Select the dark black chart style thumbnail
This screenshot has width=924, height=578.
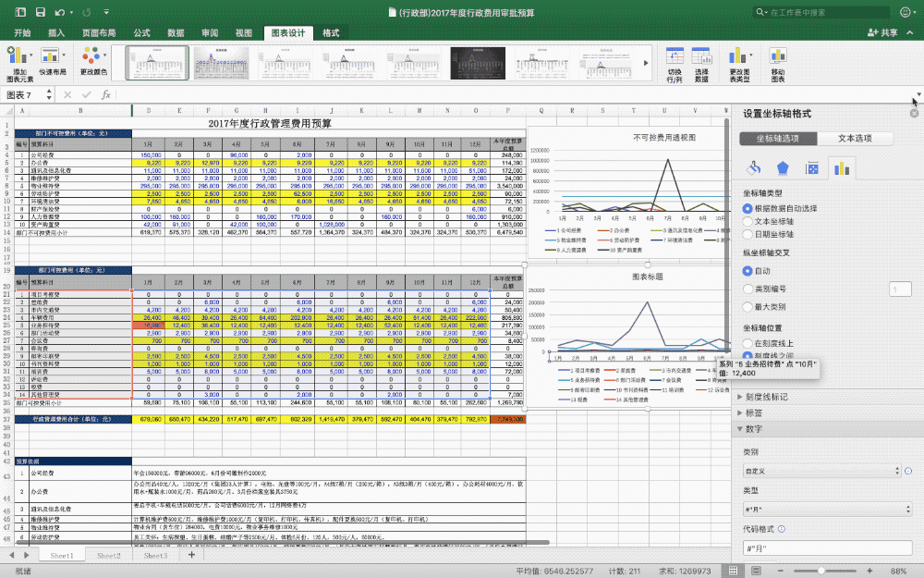click(x=478, y=63)
